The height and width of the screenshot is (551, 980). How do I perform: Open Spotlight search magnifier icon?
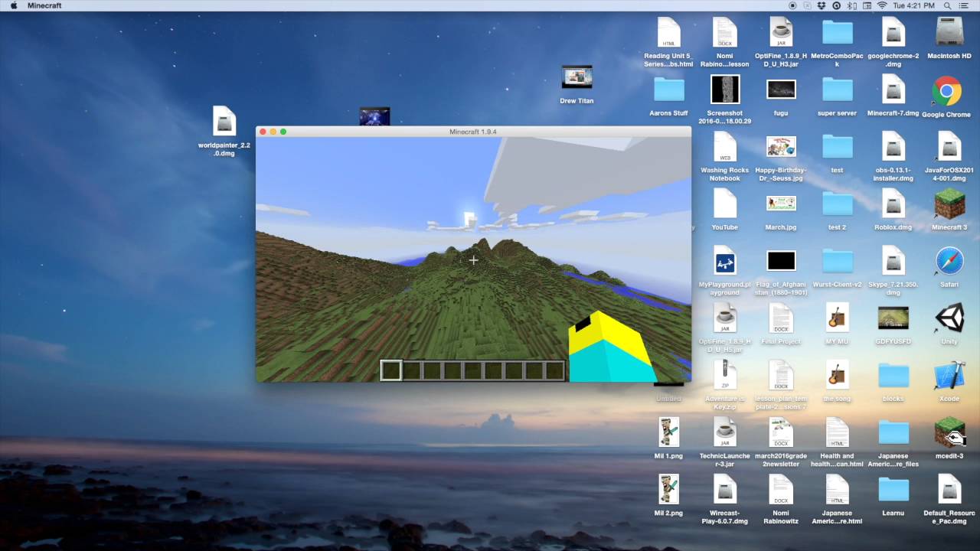946,5
